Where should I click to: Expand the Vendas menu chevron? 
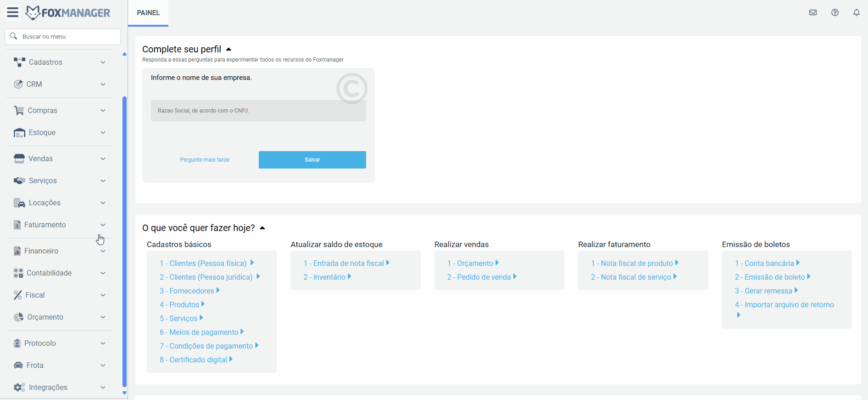point(103,158)
